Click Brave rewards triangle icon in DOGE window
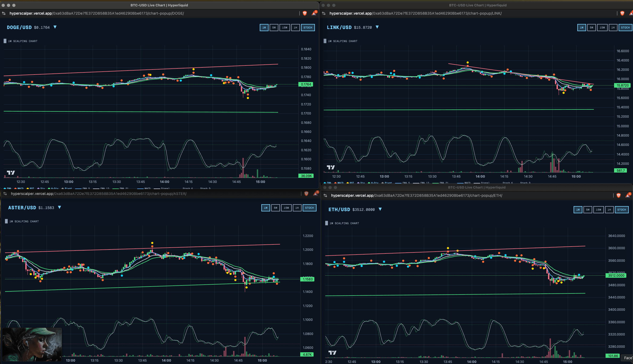This screenshot has height=364, width=633. coord(314,13)
